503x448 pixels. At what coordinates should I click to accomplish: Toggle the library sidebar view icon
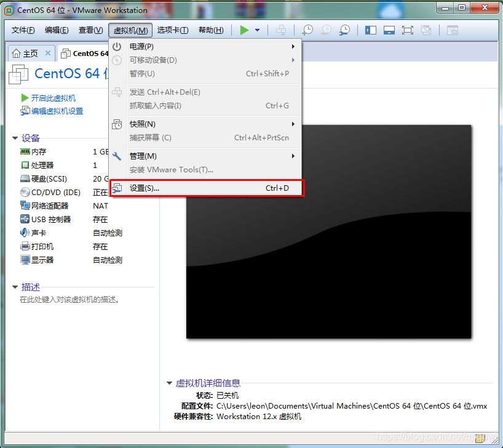(x=371, y=30)
